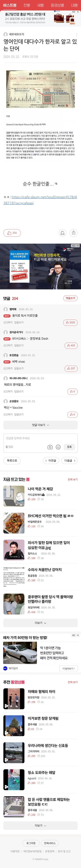Upvote the comment with 419 likes
Image resolution: width=81 pixels, height=868 pixels.
pos(71,345)
